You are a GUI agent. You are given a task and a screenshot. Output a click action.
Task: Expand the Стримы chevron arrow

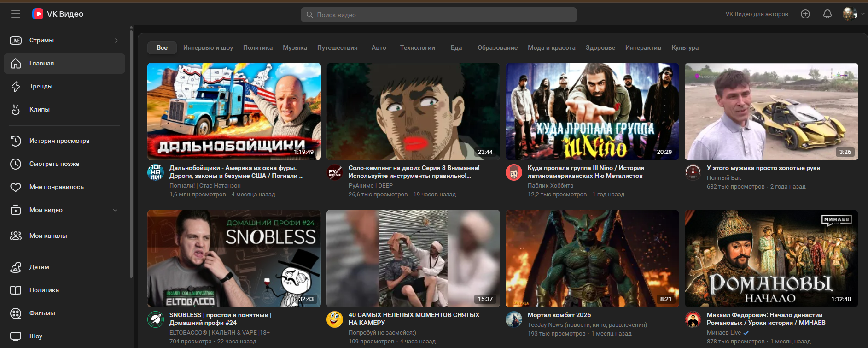[116, 41]
